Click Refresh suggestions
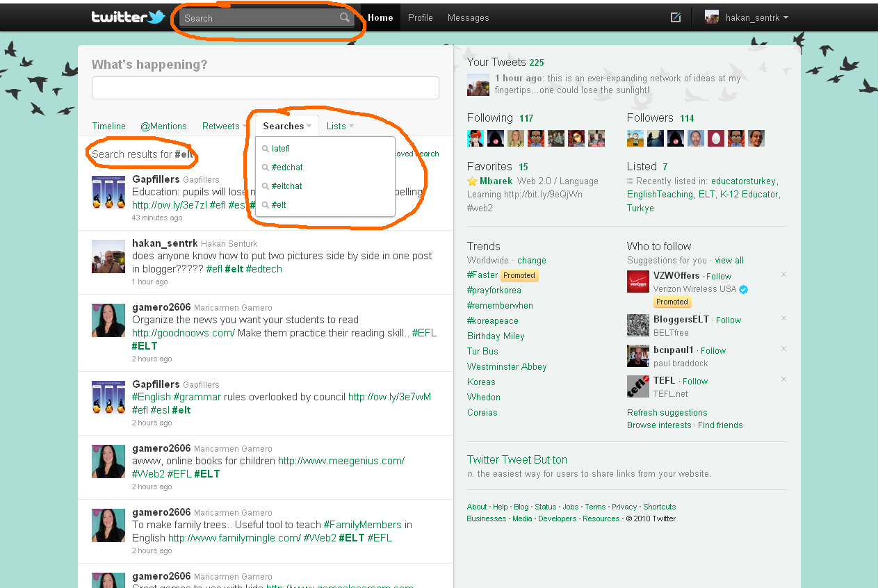The height and width of the screenshot is (588, 878). coord(667,413)
